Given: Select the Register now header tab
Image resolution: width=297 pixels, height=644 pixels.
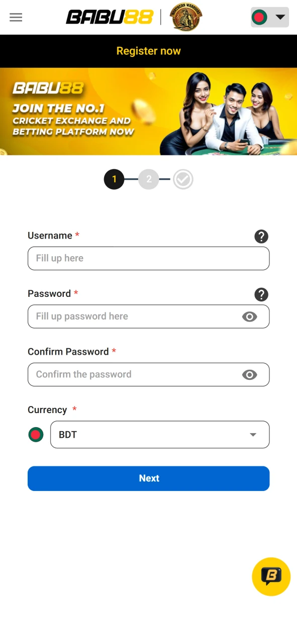Looking at the screenshot, I should pos(148,51).
